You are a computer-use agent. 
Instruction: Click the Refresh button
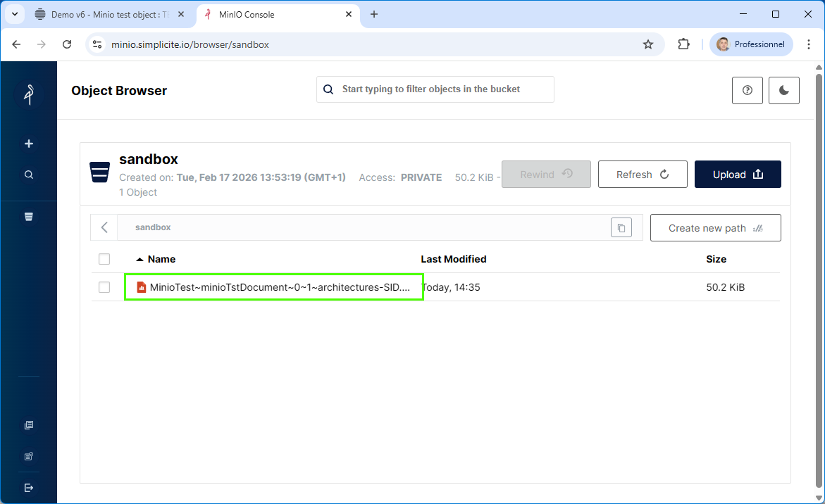pyautogui.click(x=642, y=175)
